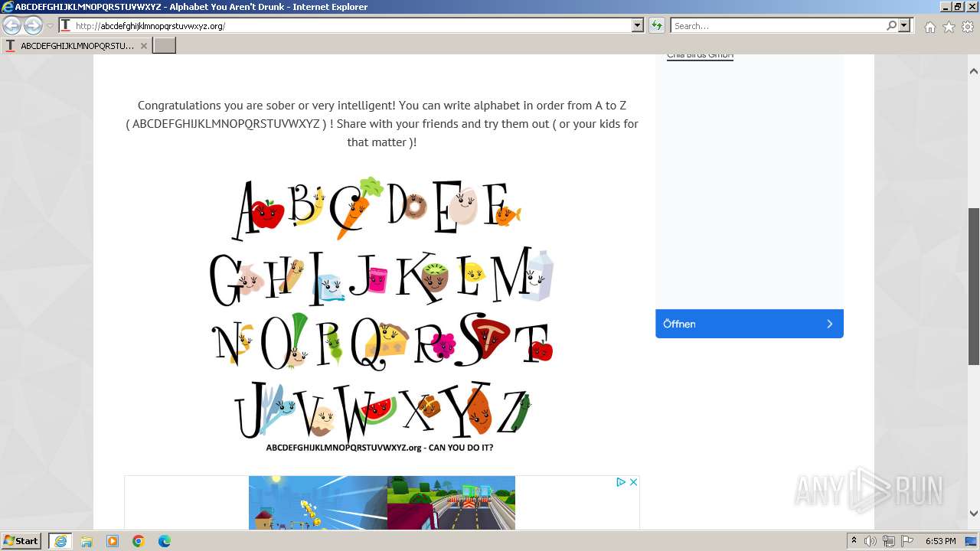This screenshot has height=551, width=980.
Task: Click the Chia Birds GmbH ad link
Action: pyautogui.click(x=700, y=55)
